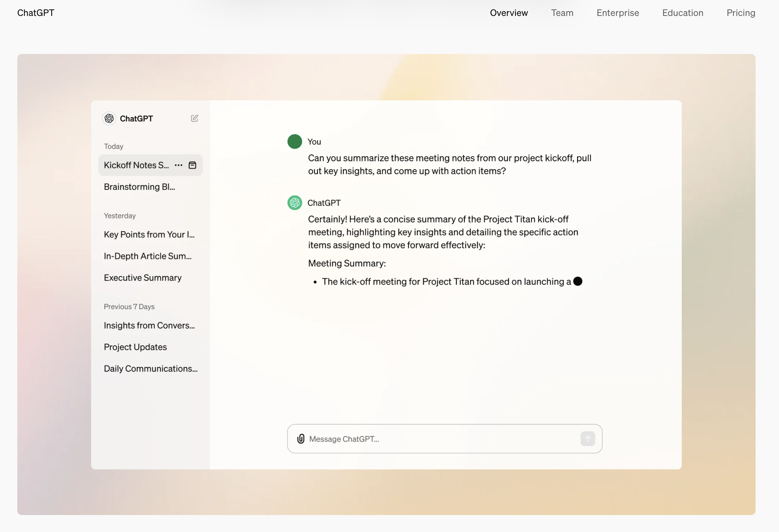Viewport: 779px width, 532px height.
Task: Click the Previous 7 Days label
Action: coord(129,307)
